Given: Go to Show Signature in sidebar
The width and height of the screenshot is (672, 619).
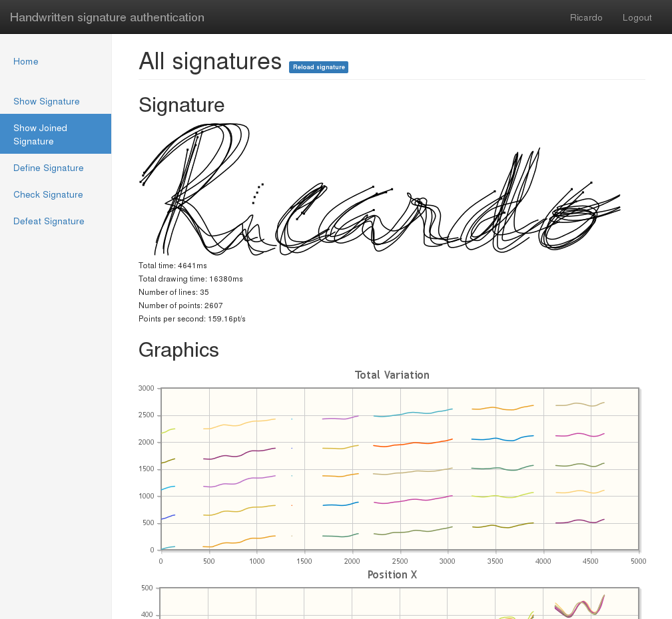Looking at the screenshot, I should 46,101.
